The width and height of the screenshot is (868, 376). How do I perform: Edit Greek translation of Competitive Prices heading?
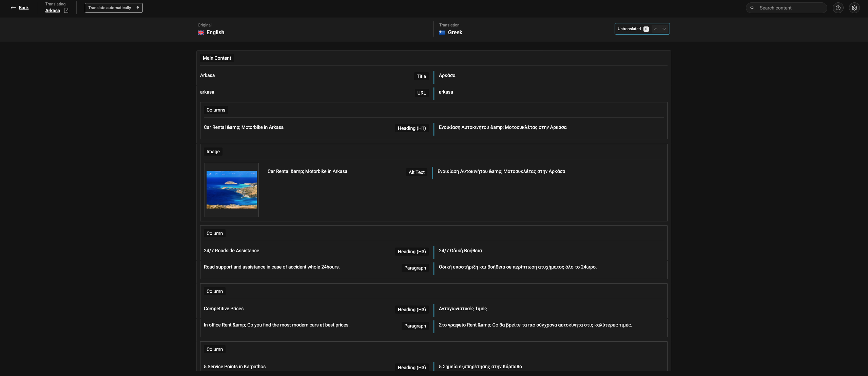pos(462,309)
